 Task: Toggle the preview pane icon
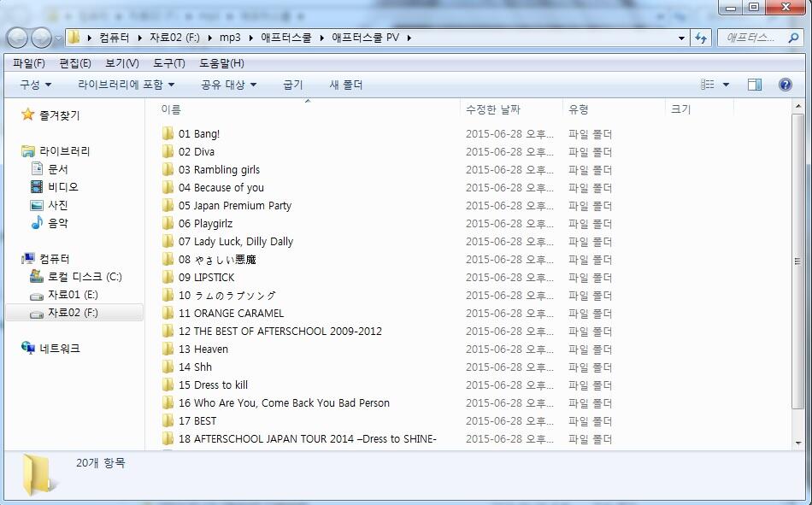755,85
